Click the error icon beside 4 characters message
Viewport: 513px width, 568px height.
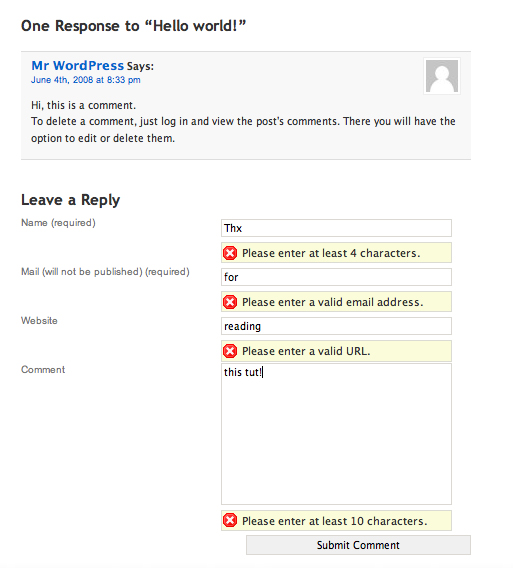coord(230,253)
